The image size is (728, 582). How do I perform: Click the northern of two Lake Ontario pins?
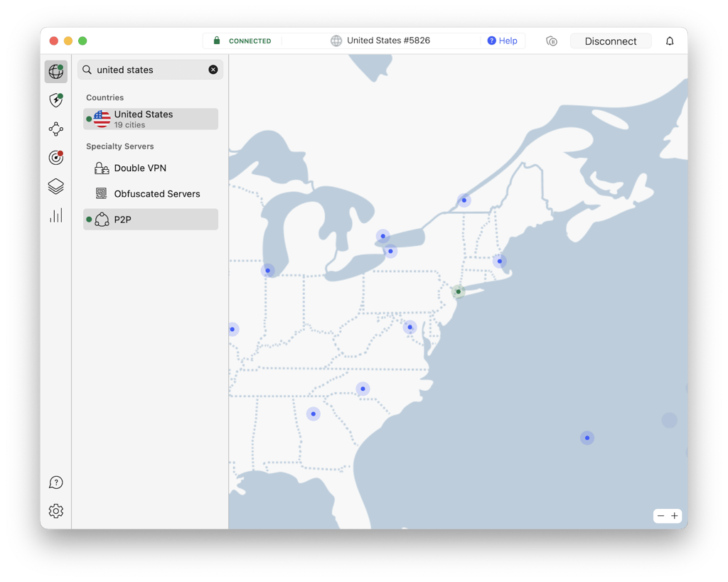coord(382,236)
